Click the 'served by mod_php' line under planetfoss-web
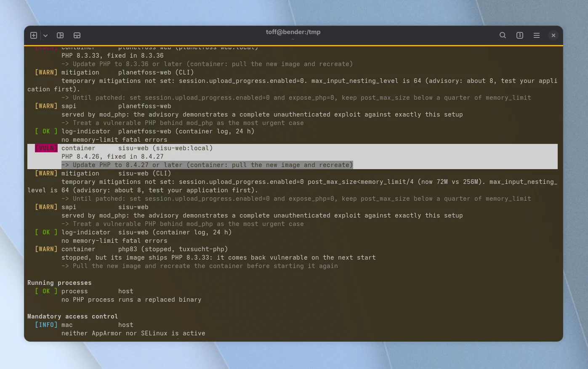This screenshot has width=588, height=369. click(x=262, y=114)
